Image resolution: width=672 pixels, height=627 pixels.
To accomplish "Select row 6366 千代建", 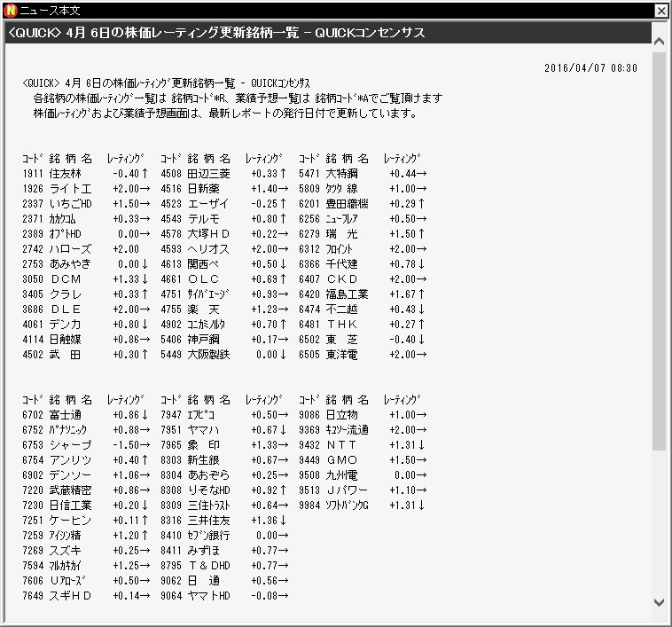I will click(x=363, y=264).
